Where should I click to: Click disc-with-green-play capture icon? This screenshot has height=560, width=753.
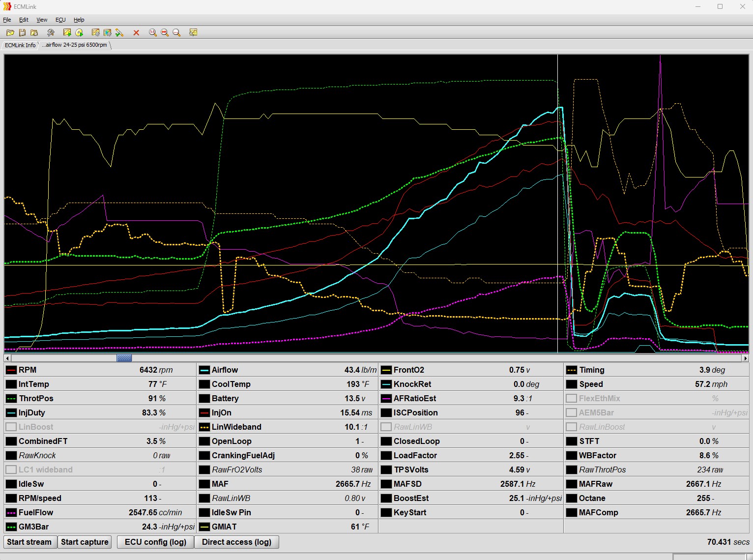click(79, 32)
